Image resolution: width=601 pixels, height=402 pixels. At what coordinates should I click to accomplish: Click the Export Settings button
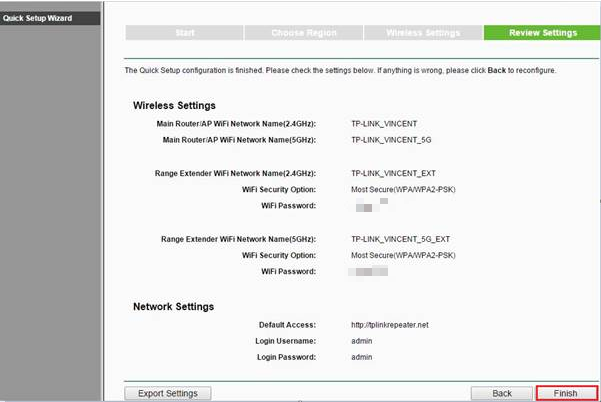pos(168,393)
